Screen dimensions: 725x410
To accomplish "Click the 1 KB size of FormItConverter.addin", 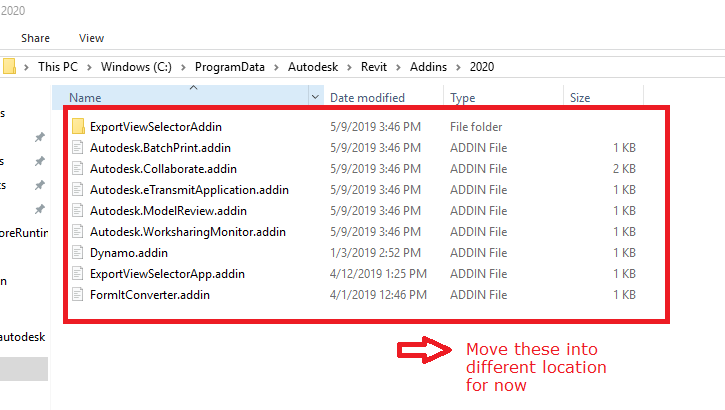I will [624, 295].
